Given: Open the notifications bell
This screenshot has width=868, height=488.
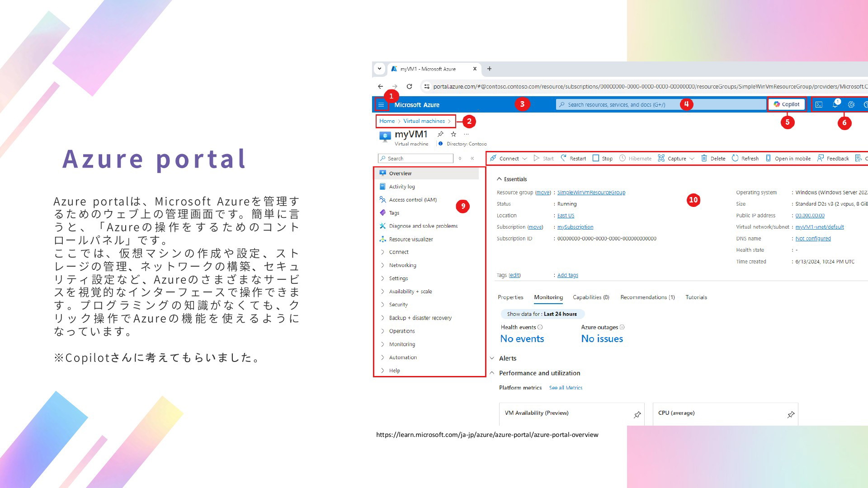Looking at the screenshot, I should tap(835, 104).
